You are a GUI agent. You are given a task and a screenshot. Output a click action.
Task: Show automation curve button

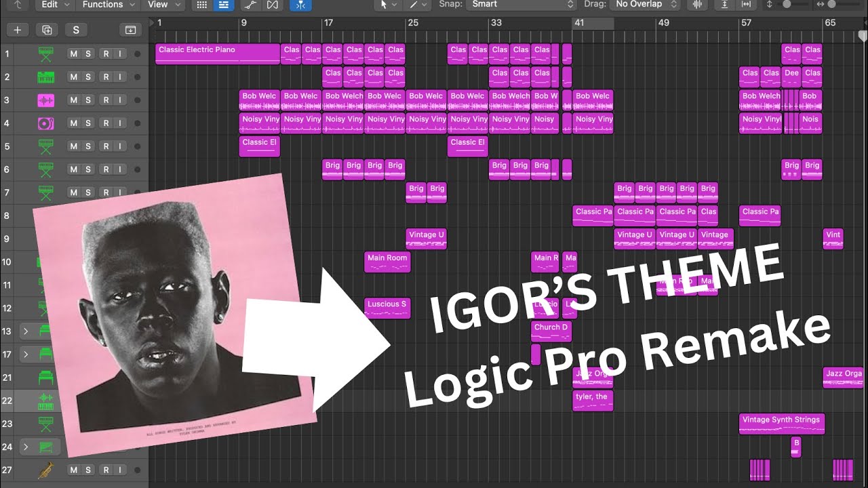pyautogui.click(x=250, y=5)
